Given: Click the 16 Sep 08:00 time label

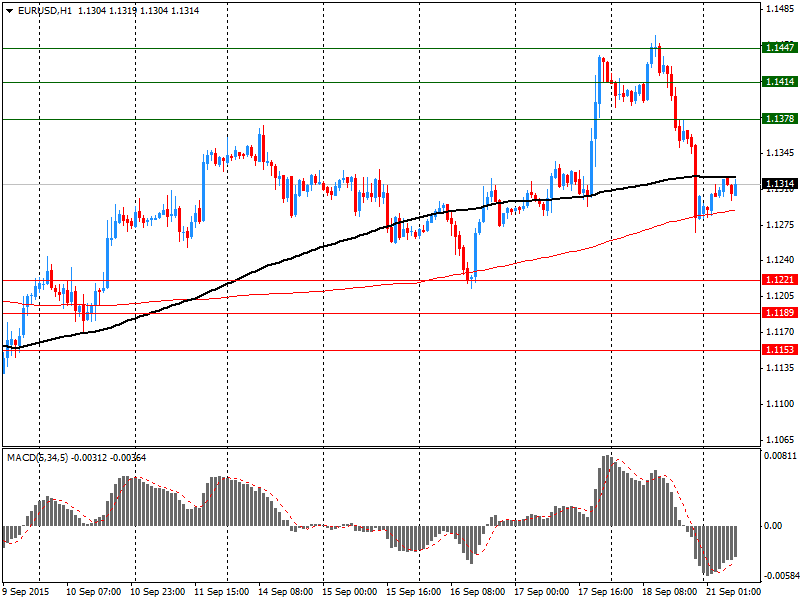Looking at the screenshot, I should 478,592.
